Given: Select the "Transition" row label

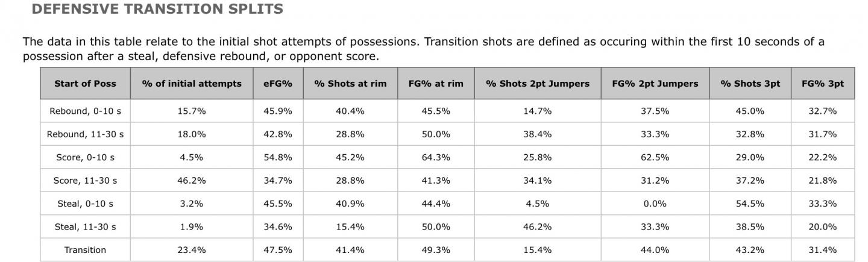Looking at the screenshot, I should (x=85, y=250).
